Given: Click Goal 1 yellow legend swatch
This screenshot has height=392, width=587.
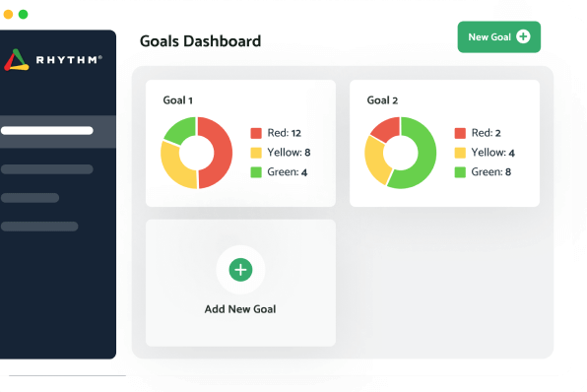Looking at the screenshot, I should coord(256,153).
